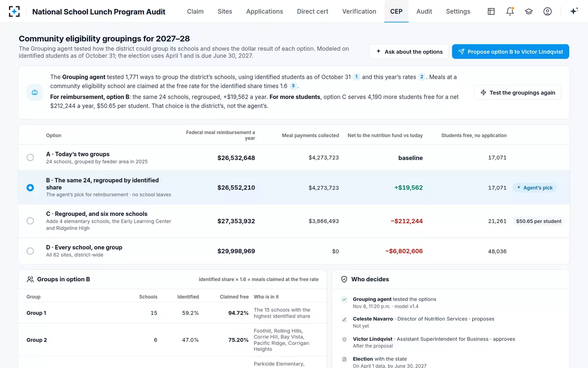Switch to the Verification tab
The height and width of the screenshot is (368, 588).
(x=359, y=11)
